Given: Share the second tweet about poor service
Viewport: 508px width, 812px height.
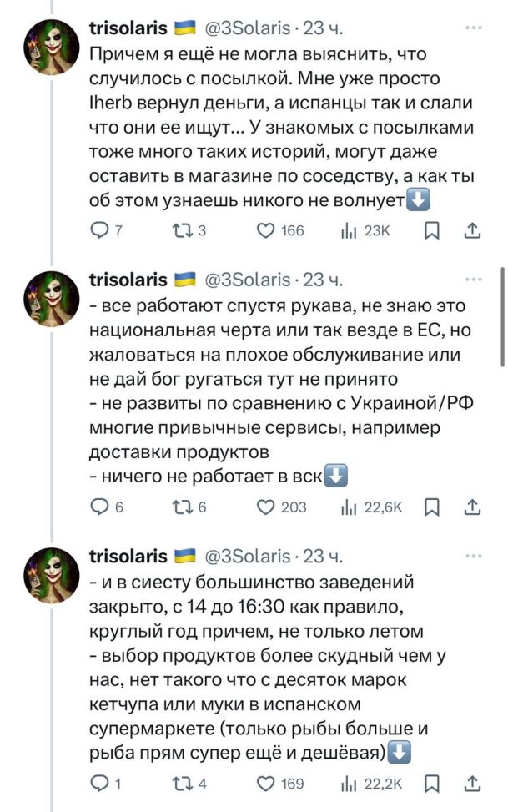Looking at the screenshot, I should [x=471, y=507].
